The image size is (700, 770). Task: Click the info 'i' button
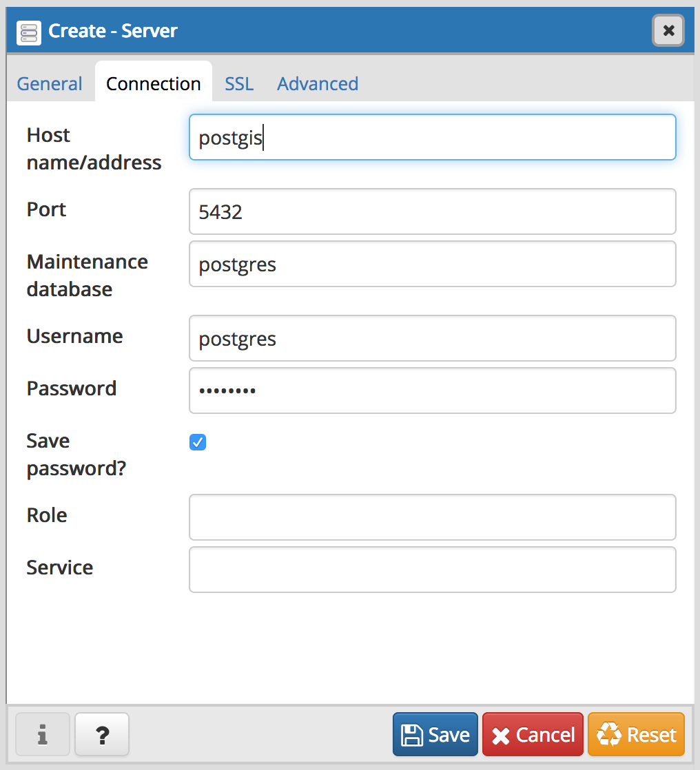(x=43, y=735)
